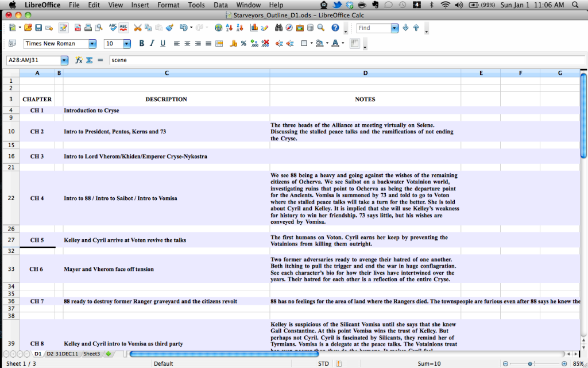
Task: Click the row 22 header
Action: coord(11,198)
